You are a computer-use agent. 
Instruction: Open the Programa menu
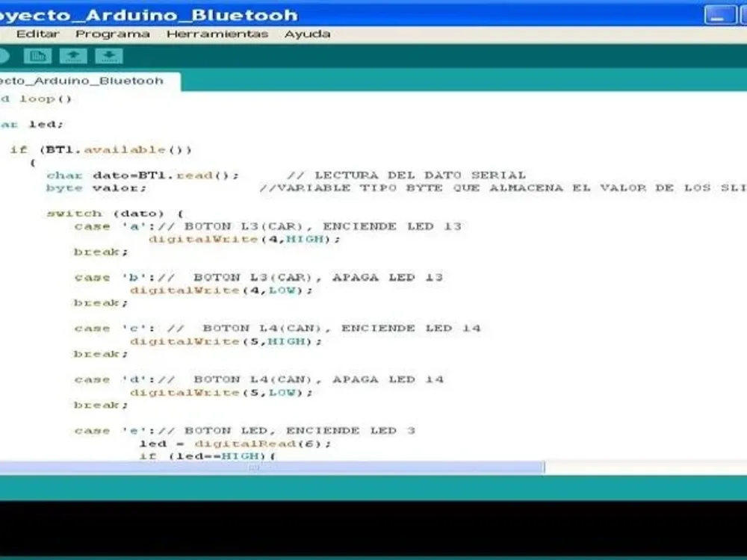112,34
